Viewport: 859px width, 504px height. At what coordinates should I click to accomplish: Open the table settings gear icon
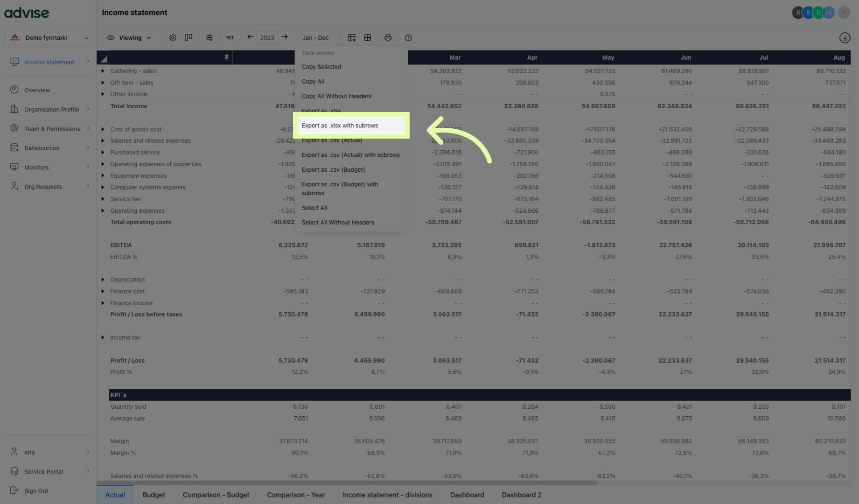pyautogui.click(x=173, y=37)
